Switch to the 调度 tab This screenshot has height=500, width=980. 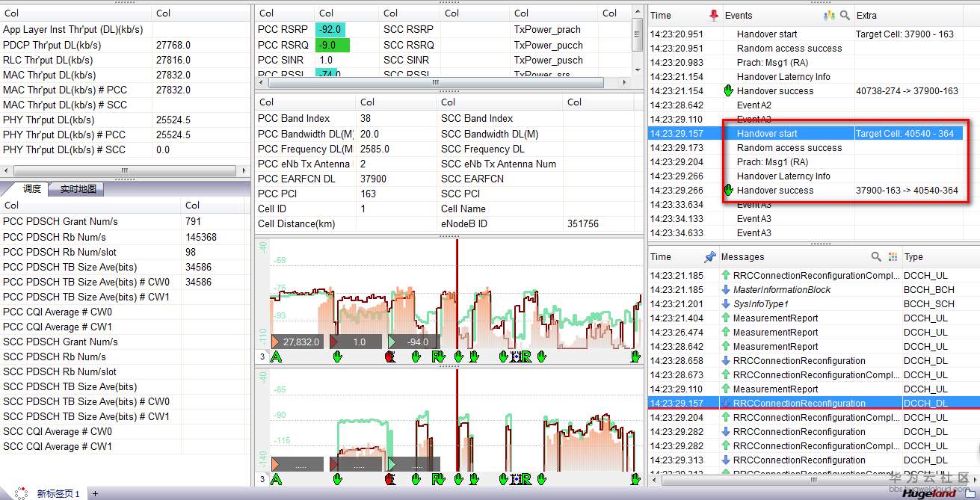coord(32,189)
